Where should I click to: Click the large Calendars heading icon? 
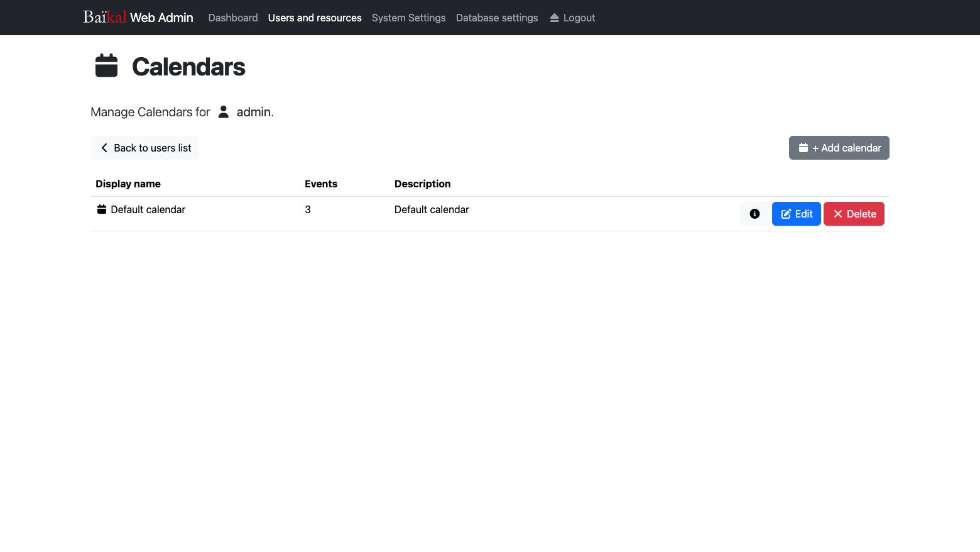point(106,66)
